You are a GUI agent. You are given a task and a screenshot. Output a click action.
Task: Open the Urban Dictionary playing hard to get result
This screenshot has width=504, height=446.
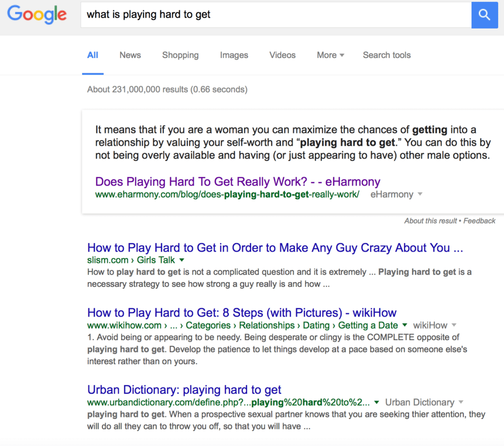pos(184,390)
